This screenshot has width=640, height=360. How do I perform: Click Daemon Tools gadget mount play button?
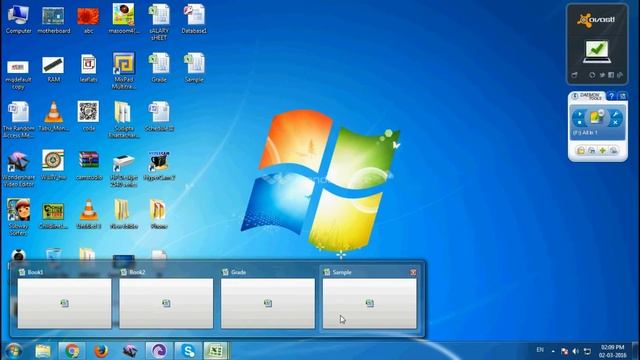pyautogui.click(x=580, y=114)
